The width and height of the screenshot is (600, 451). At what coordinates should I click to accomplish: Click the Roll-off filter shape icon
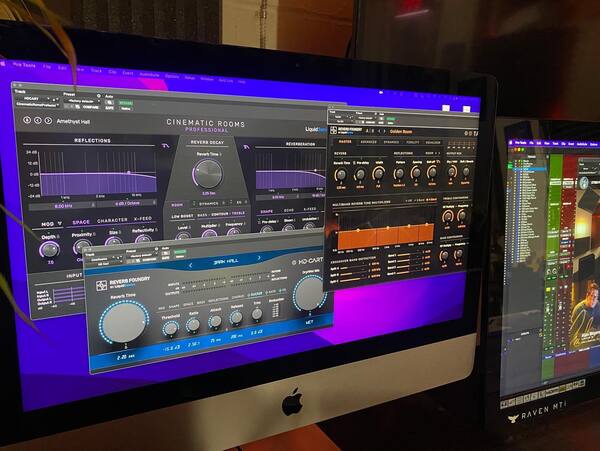438,161
